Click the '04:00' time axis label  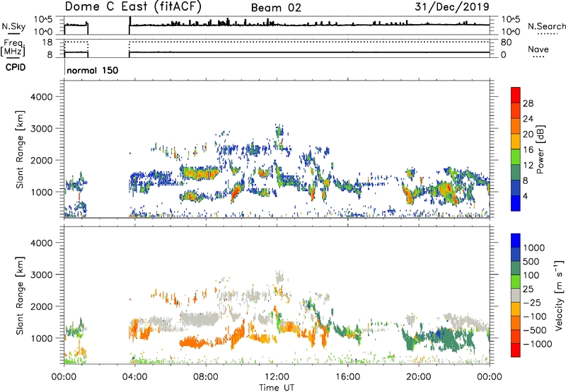pyautogui.click(x=134, y=377)
